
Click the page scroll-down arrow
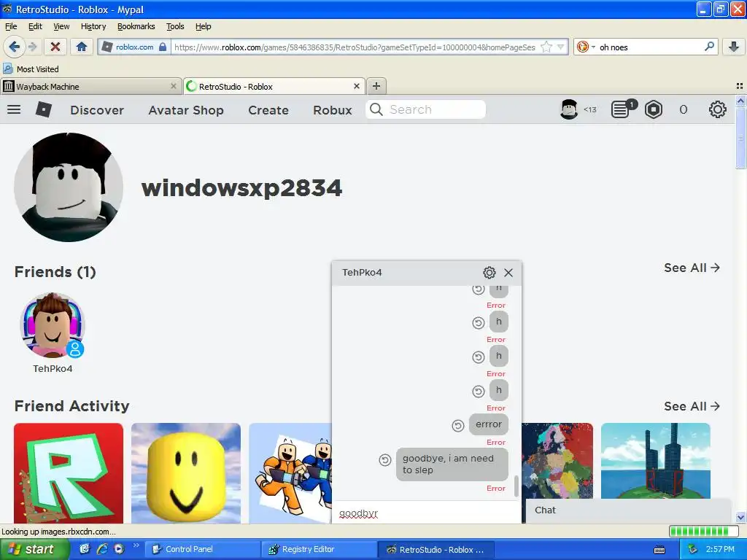point(740,517)
